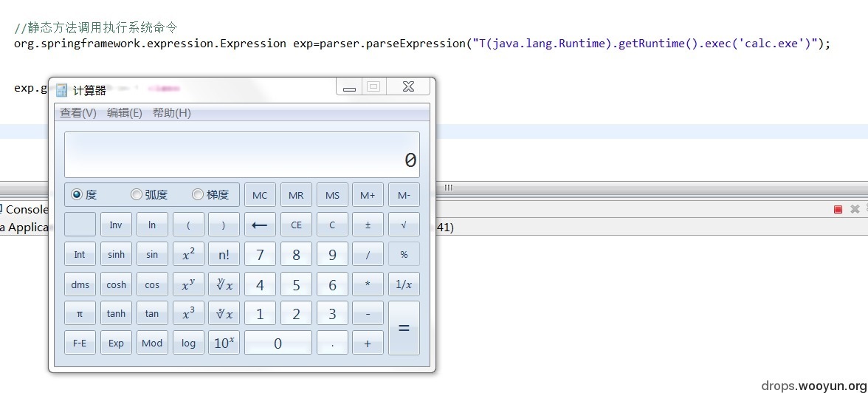Click digit 0 on the calculator
Image resolution: width=868 pixels, height=393 pixels.
coord(278,343)
